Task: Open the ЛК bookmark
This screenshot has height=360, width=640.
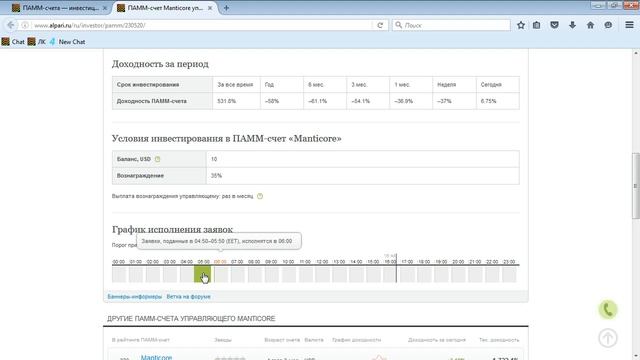Action: pos(37,42)
